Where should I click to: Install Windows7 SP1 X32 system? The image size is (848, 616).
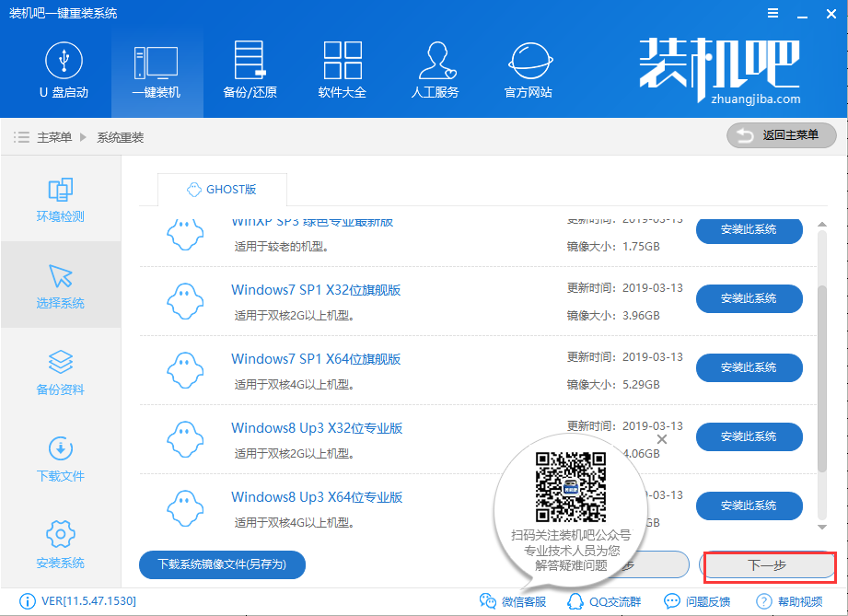tap(749, 298)
